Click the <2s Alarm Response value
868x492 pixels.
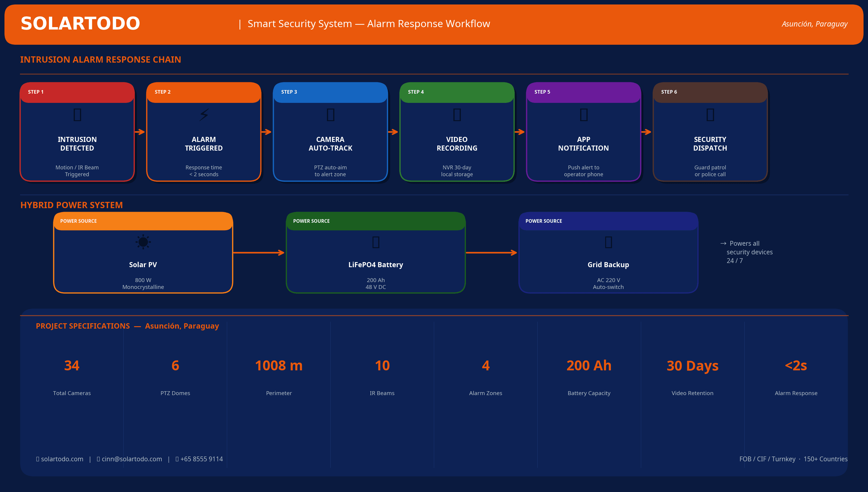coord(796,365)
